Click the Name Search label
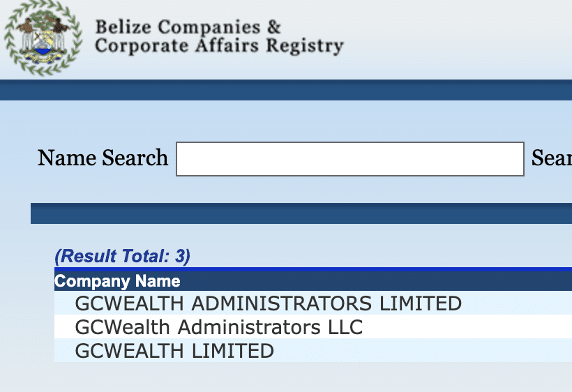This screenshot has width=572, height=392. (103, 158)
